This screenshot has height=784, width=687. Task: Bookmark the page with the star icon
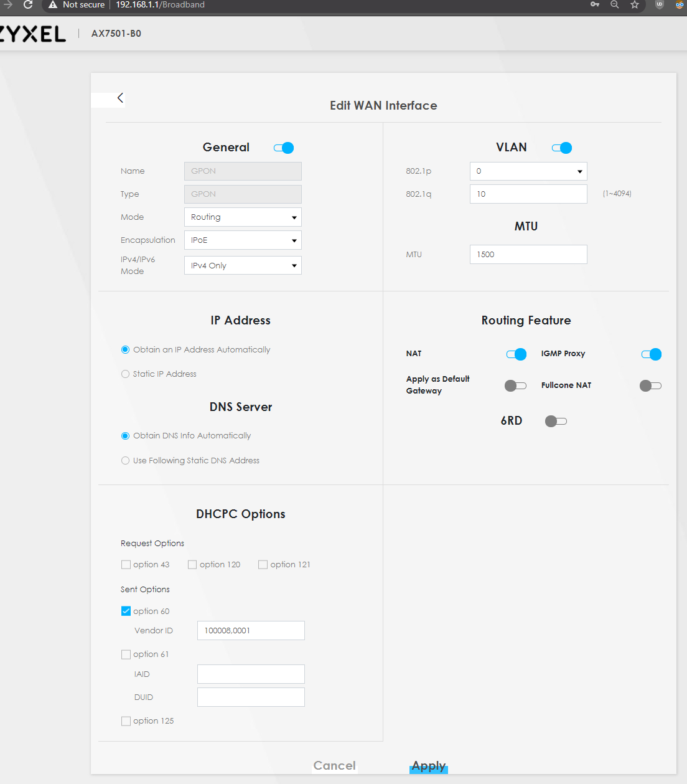click(x=634, y=5)
